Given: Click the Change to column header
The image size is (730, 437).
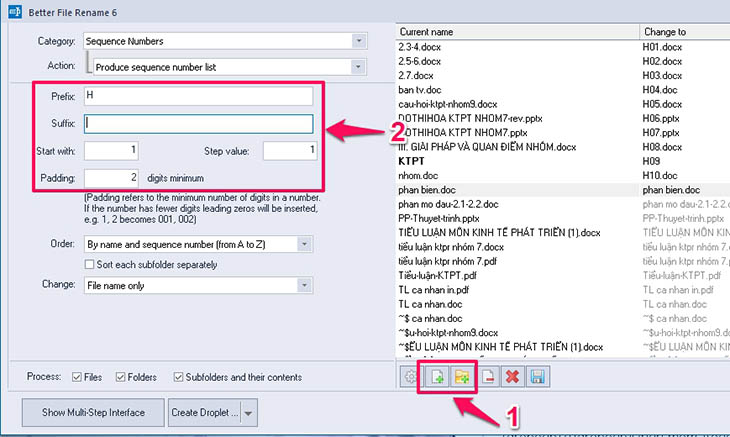Looking at the screenshot, I should pyautogui.click(x=685, y=32).
